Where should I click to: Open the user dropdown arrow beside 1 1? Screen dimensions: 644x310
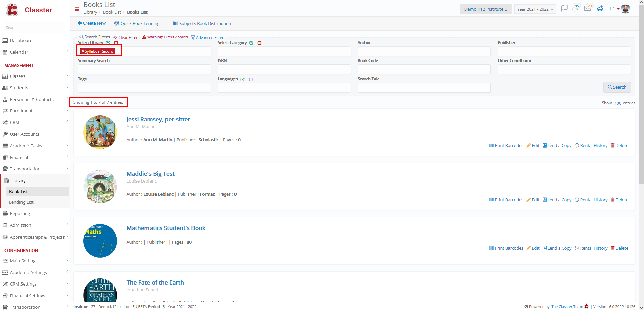coord(618,9)
